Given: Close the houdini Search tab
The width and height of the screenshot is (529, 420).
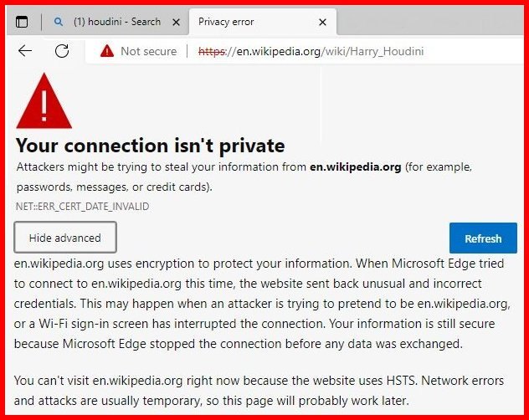Looking at the screenshot, I should coord(176,22).
